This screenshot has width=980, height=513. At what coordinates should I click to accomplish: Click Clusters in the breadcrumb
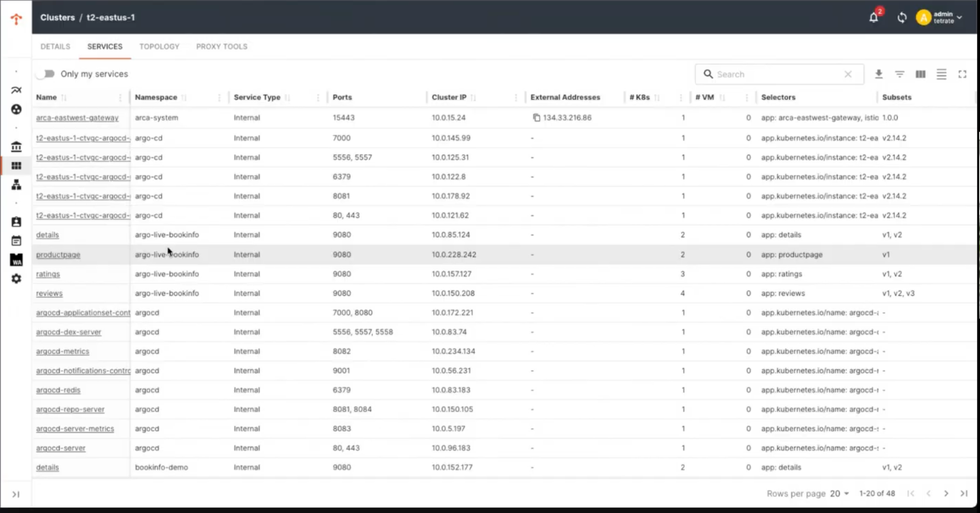pos(57,17)
